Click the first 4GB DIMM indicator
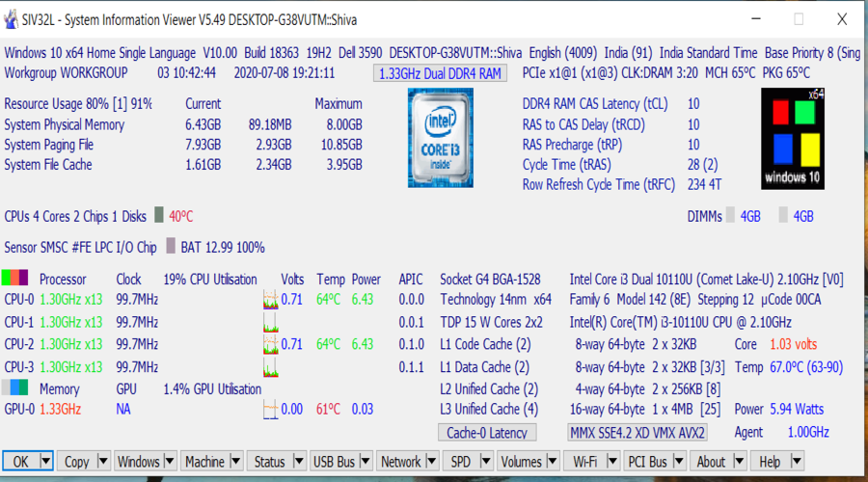The image size is (868, 482). pyautogui.click(x=731, y=216)
